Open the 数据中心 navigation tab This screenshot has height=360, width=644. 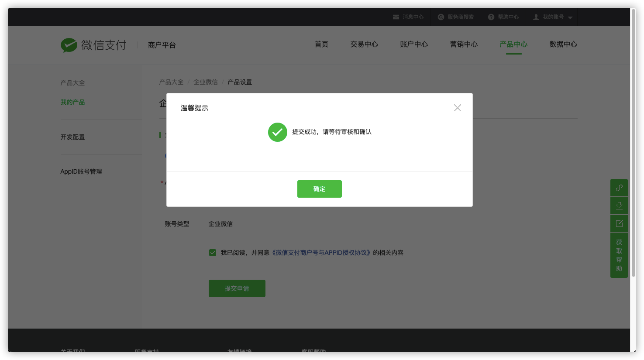click(563, 45)
